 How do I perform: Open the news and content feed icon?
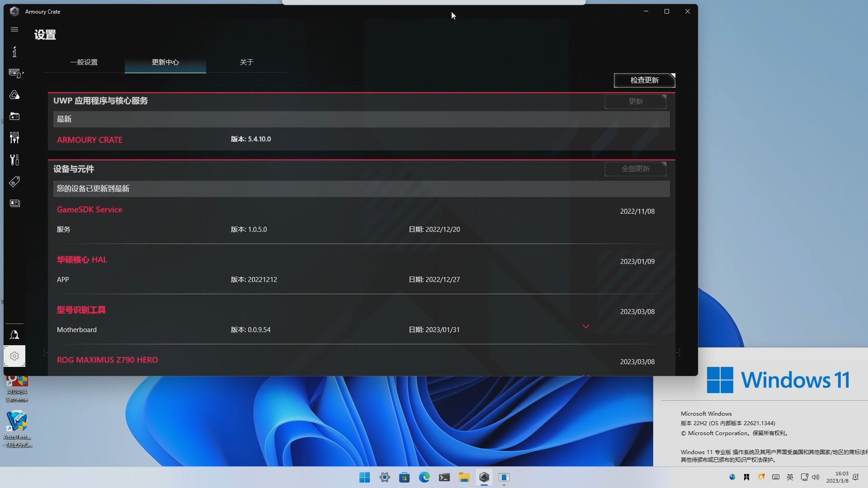(x=14, y=203)
